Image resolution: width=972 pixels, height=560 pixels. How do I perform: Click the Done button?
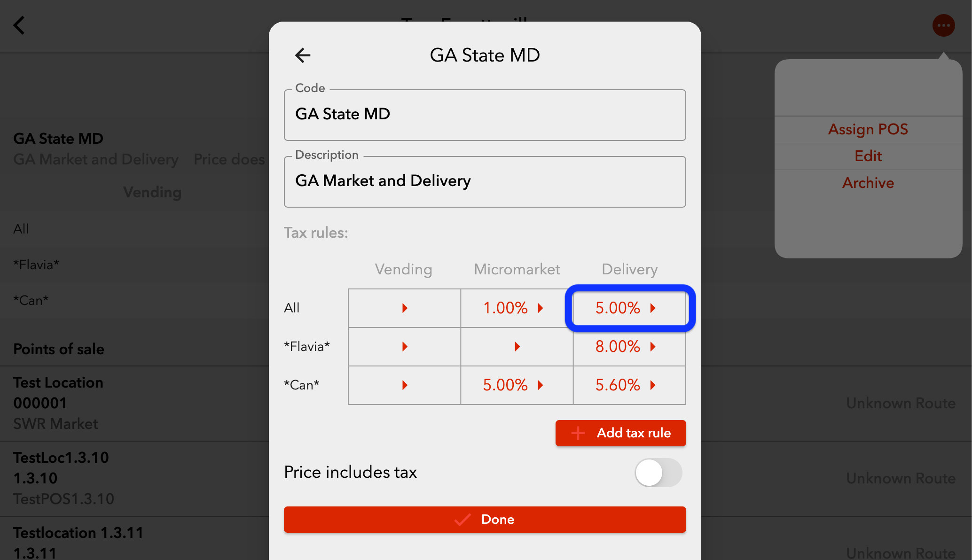click(485, 519)
